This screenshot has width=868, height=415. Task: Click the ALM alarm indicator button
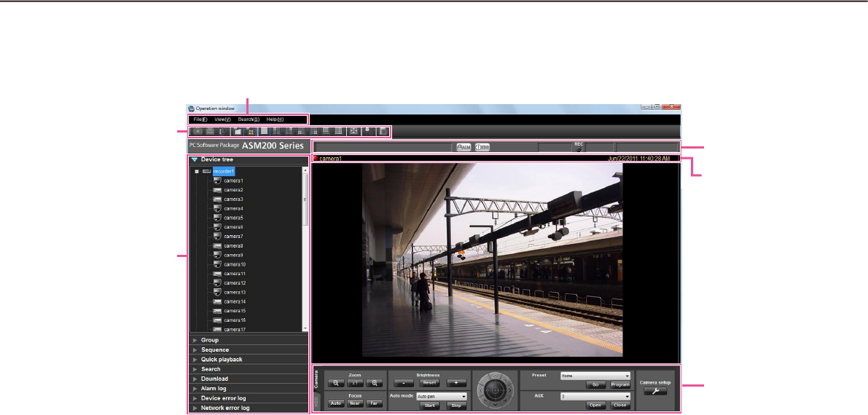click(463, 146)
